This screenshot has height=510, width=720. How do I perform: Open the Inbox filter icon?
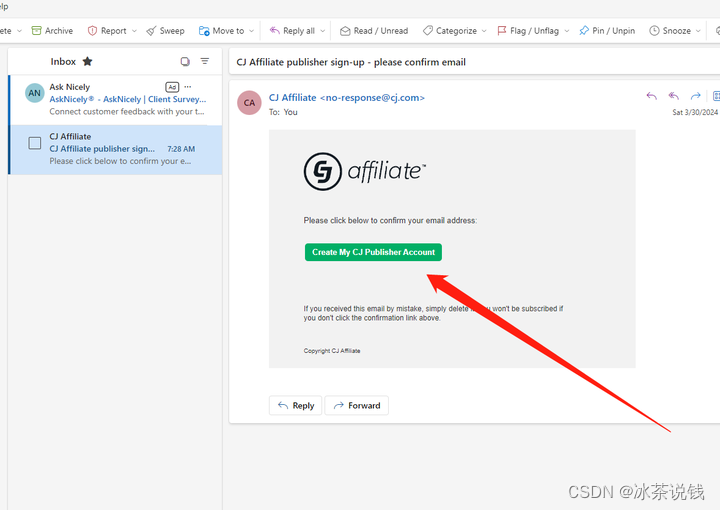pos(205,61)
